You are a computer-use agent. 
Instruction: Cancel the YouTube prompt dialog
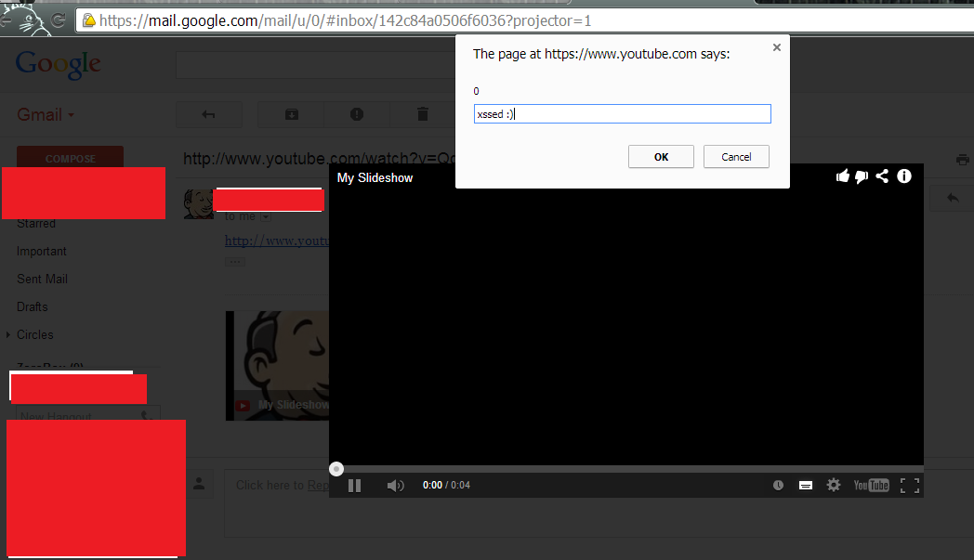coord(736,156)
